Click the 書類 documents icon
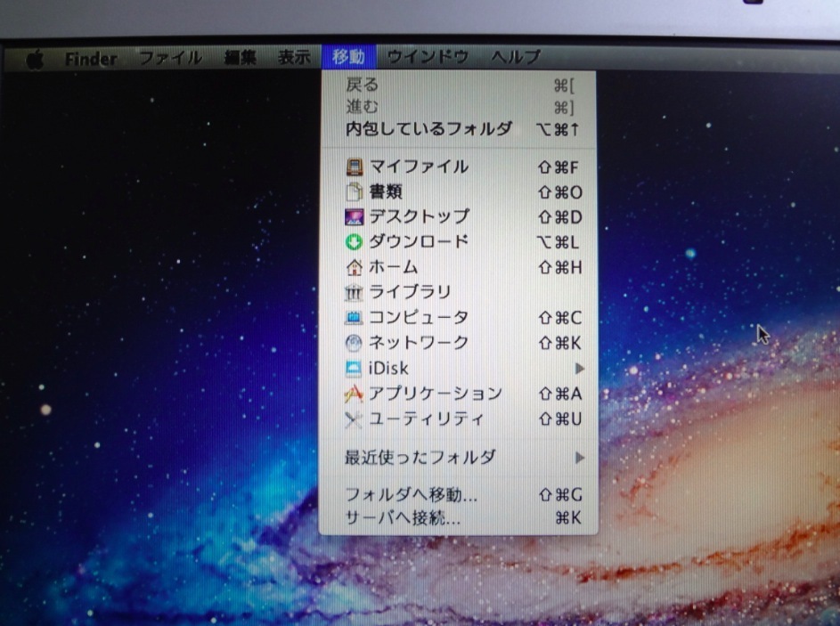Image resolution: width=840 pixels, height=626 pixels. click(355, 191)
